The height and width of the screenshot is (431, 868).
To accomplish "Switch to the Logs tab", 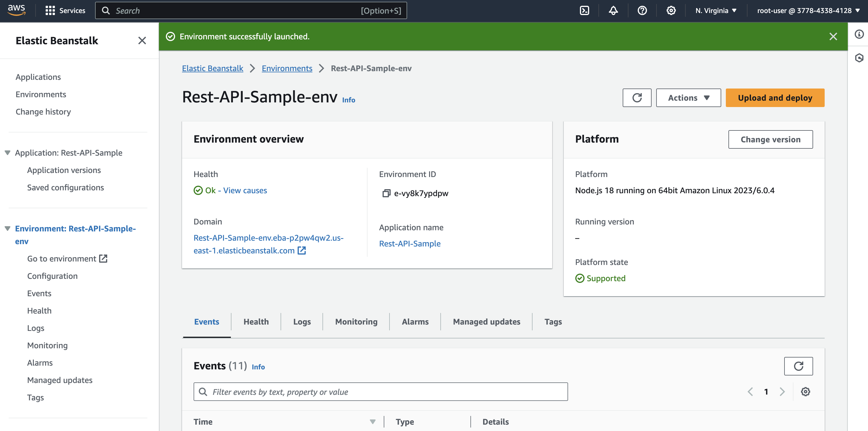I will (302, 322).
